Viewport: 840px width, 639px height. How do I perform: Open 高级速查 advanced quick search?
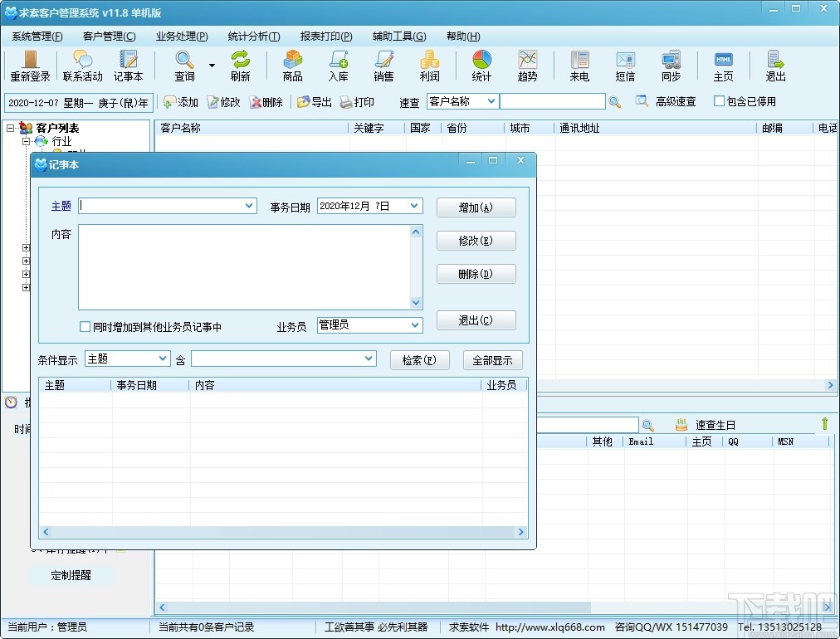666,101
